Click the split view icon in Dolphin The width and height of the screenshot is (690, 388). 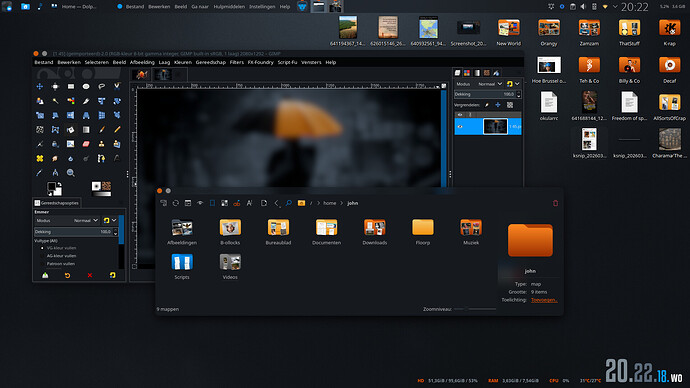212,203
